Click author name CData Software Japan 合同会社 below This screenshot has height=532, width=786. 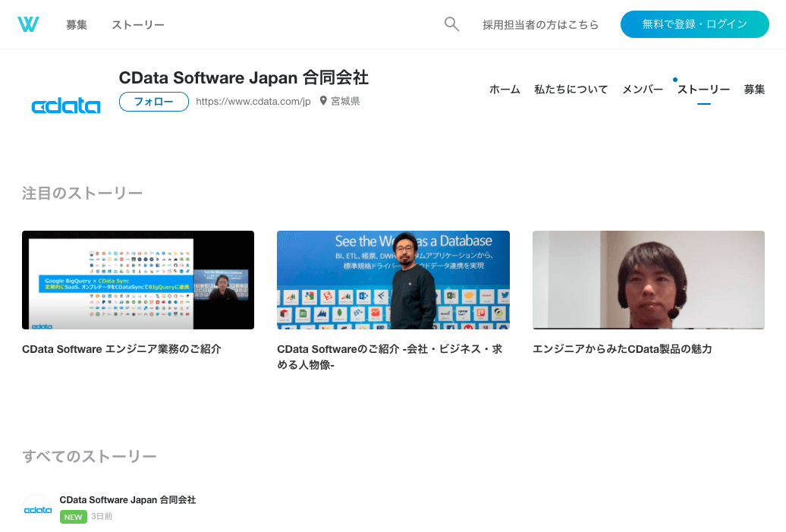coord(127,500)
